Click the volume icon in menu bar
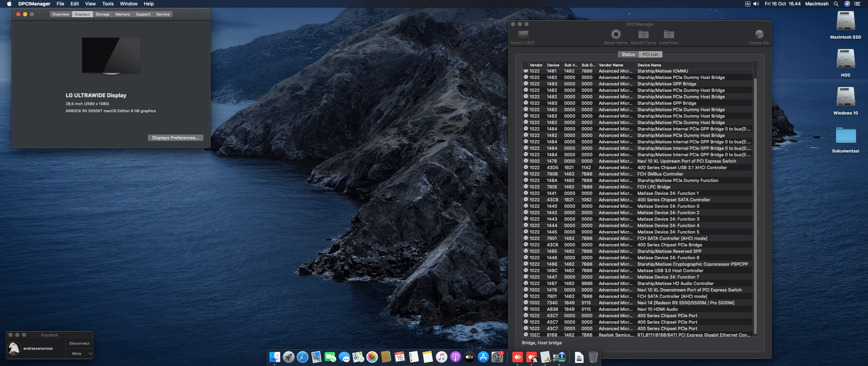This screenshot has height=366, width=868. pyautogui.click(x=756, y=4)
